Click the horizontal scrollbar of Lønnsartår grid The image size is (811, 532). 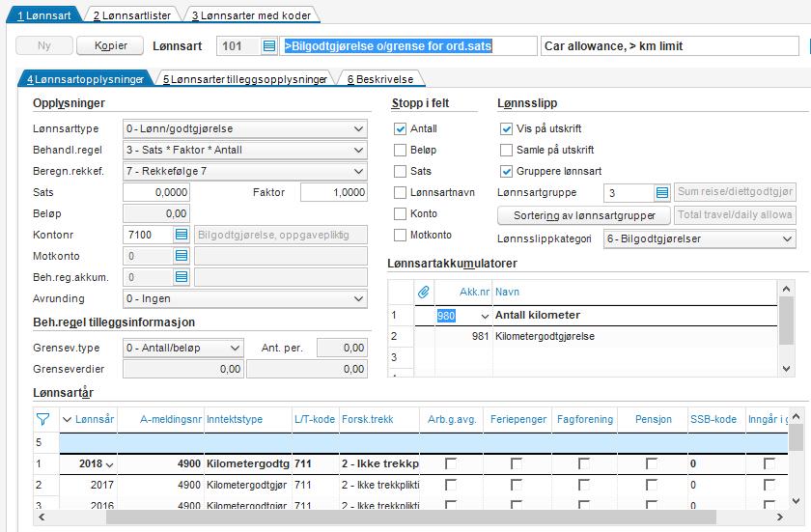[410, 517]
